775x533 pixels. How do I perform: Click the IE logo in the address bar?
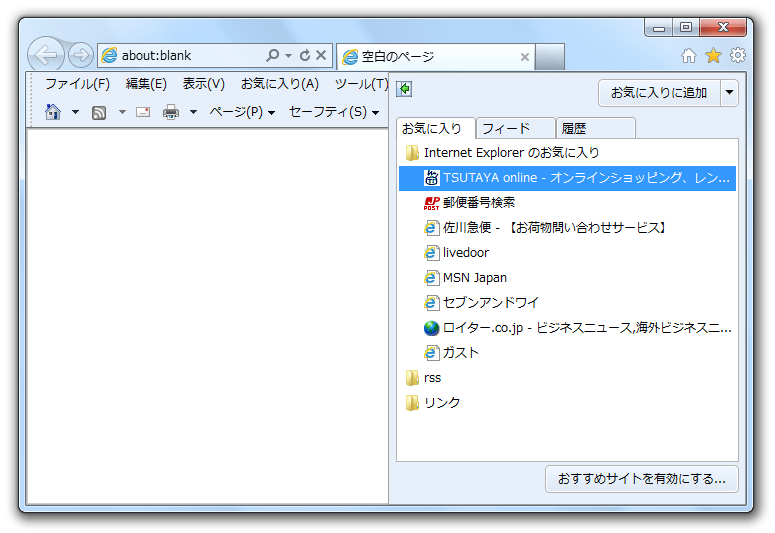(109, 55)
